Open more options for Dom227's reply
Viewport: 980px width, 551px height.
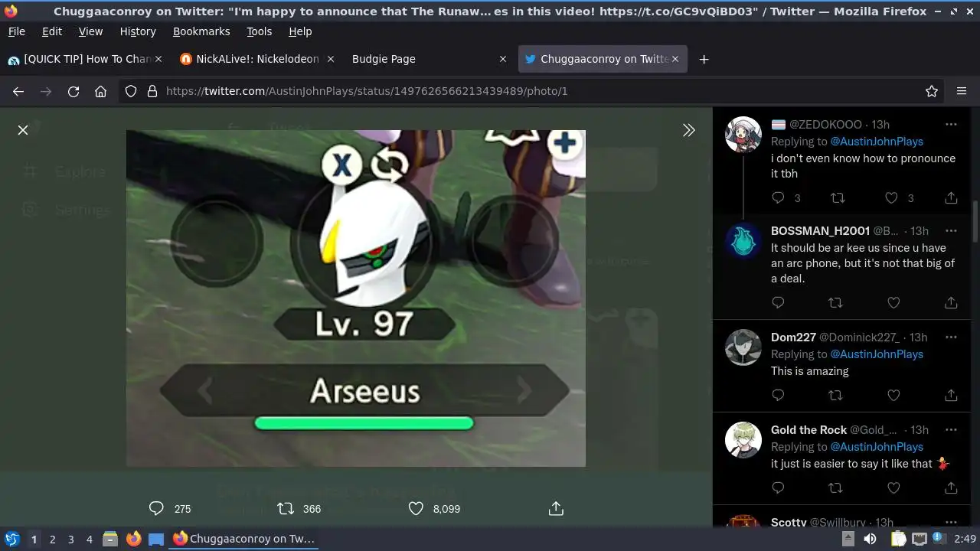pos(951,337)
